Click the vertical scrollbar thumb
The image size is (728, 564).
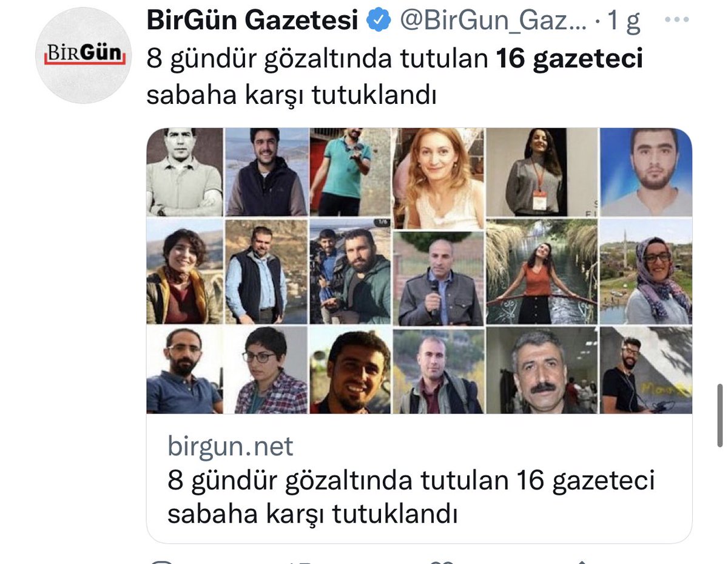point(720,415)
